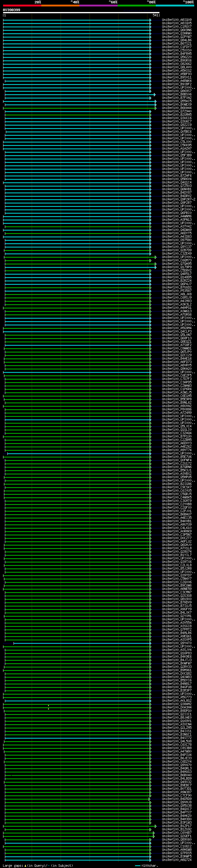
Task: Open hit UniRef100_A8IQ09
Action: coord(177,20)
